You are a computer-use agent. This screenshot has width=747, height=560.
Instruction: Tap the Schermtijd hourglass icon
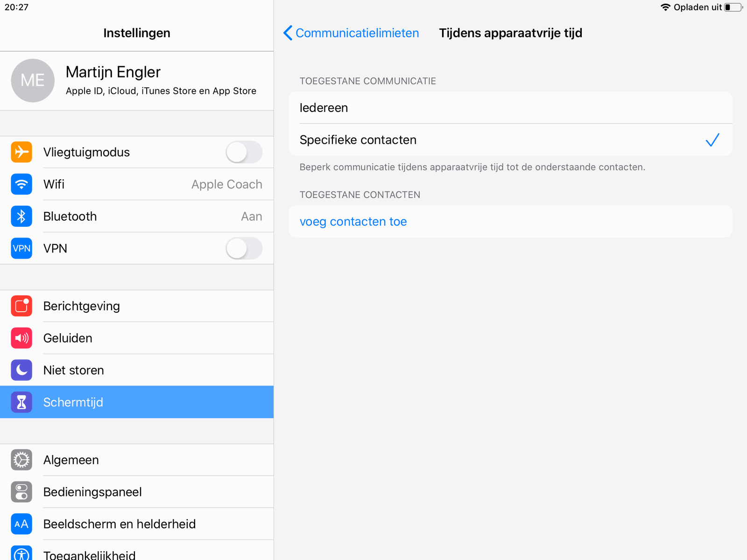tap(21, 402)
